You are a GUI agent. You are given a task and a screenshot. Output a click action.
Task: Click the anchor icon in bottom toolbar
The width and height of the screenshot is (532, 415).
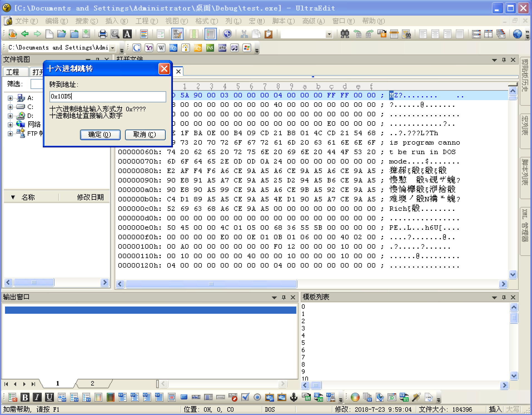294,397
